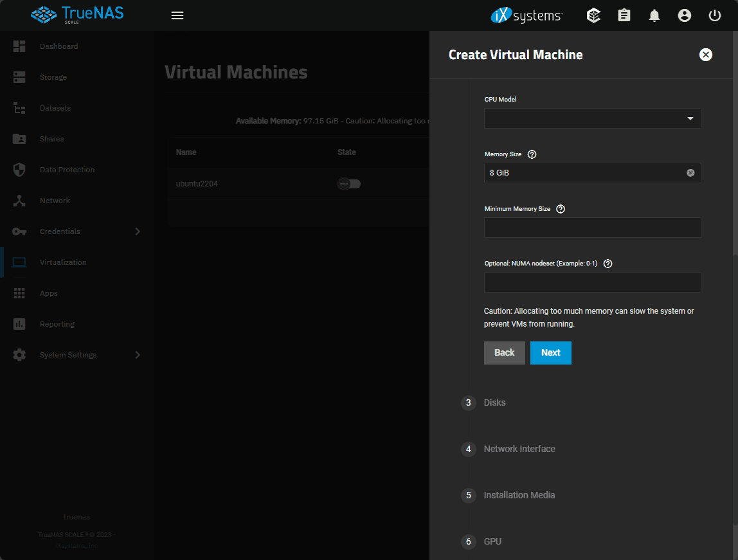The width and height of the screenshot is (738, 560).
Task: Open the Jobs clipboard icon
Action: pos(624,15)
